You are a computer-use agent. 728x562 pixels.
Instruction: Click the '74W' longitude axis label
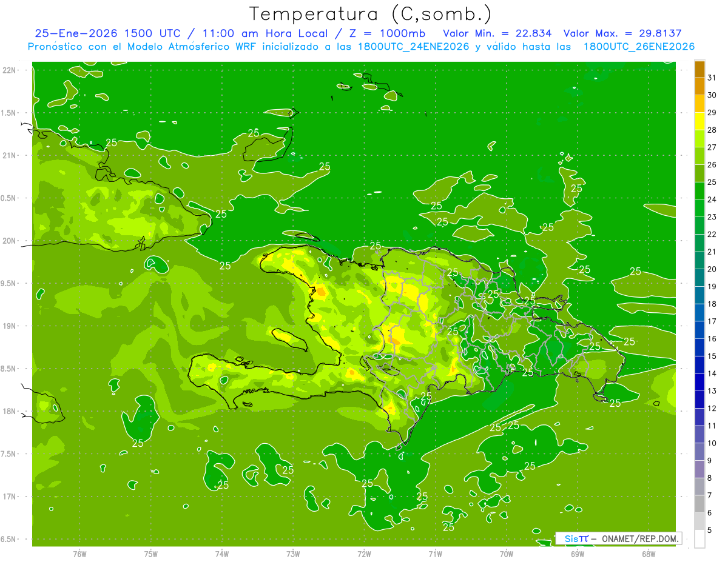pos(221,554)
